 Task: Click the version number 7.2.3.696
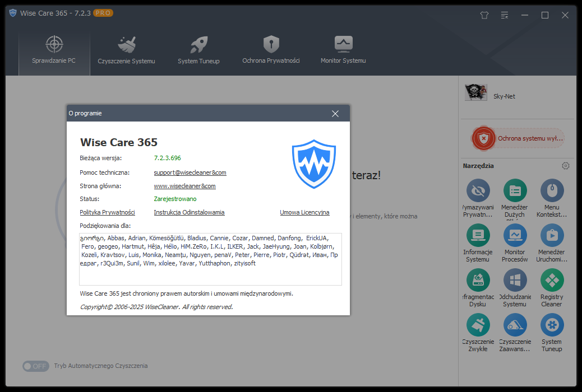168,158
